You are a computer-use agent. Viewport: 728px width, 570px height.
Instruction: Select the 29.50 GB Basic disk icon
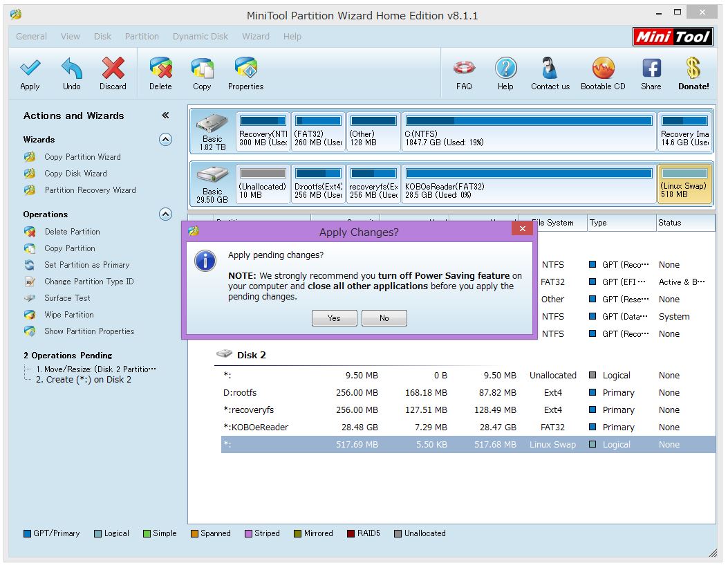[212, 184]
